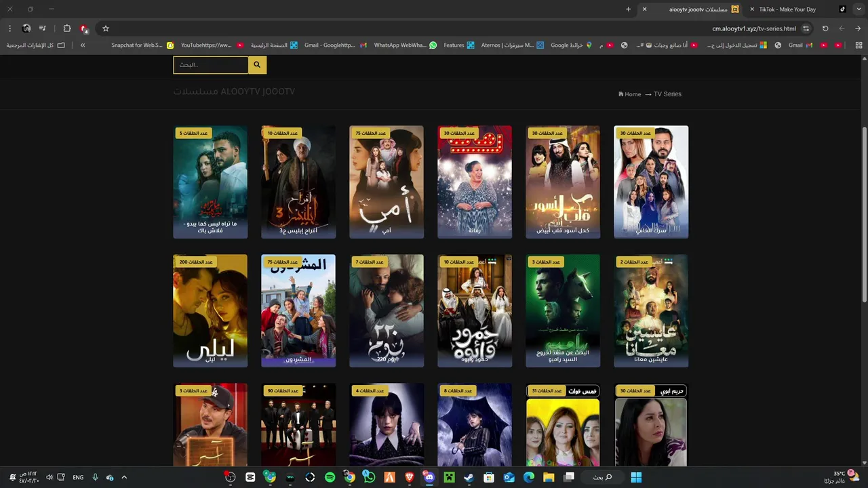Open the ما تراه ليس كما يبدو poster
868x488 pixels.
tap(210, 182)
